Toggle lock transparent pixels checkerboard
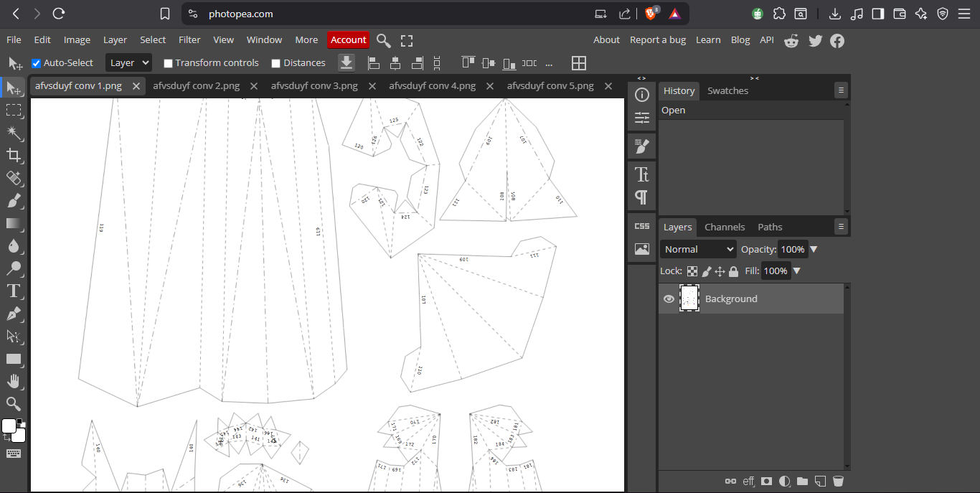Screen dimensions: 980x493 (x=692, y=271)
